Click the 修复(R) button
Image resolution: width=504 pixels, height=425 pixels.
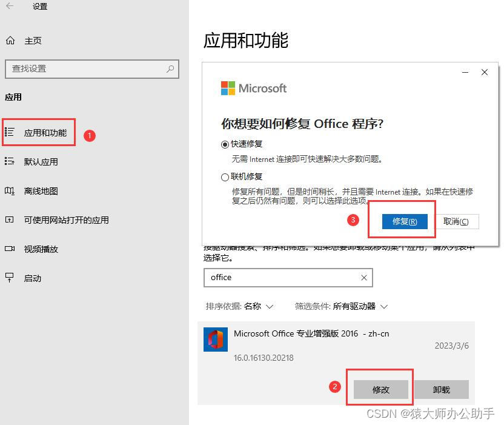pos(405,221)
